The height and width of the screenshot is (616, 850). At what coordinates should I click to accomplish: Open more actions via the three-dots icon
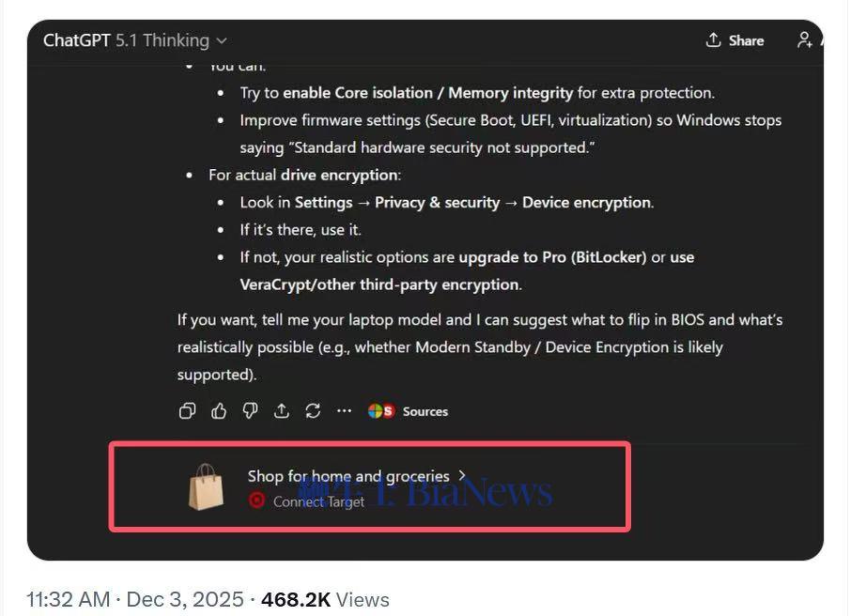pyautogui.click(x=345, y=411)
